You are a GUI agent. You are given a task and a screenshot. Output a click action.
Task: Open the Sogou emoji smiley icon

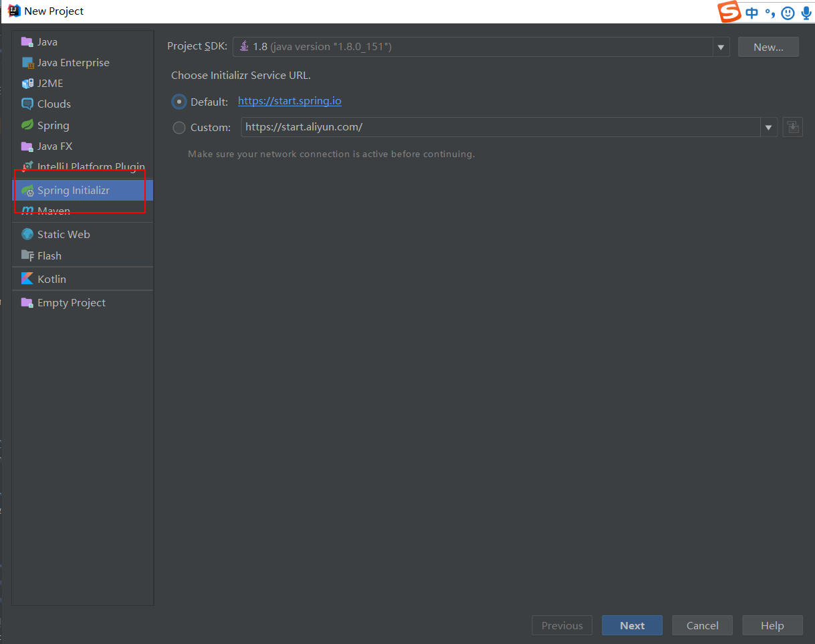point(788,13)
